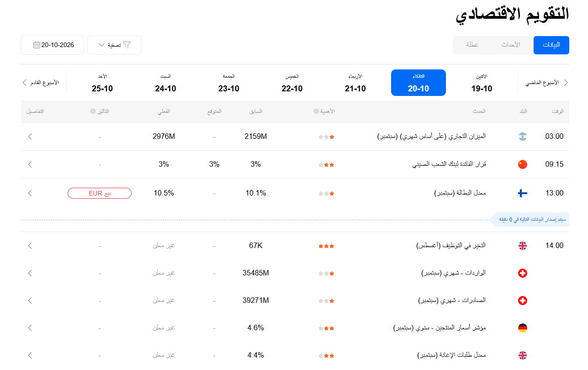Select الجمعة 23-10 day tab
The width and height of the screenshot is (588, 370).
(x=229, y=83)
